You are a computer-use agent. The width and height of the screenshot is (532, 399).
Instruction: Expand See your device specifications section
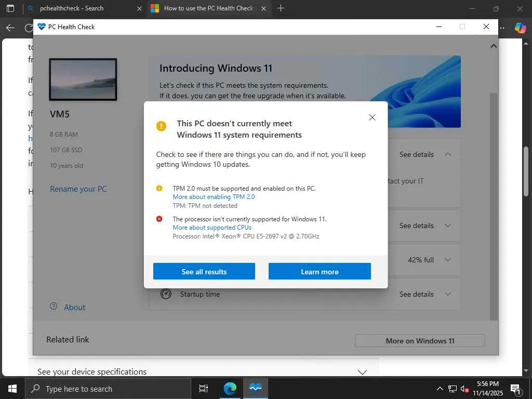(362, 372)
